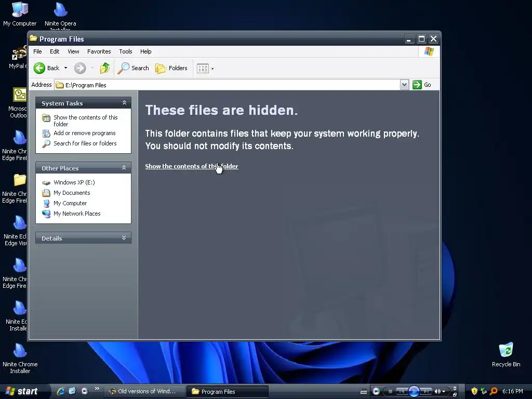
Task: Open the File menu
Action: coord(37,51)
